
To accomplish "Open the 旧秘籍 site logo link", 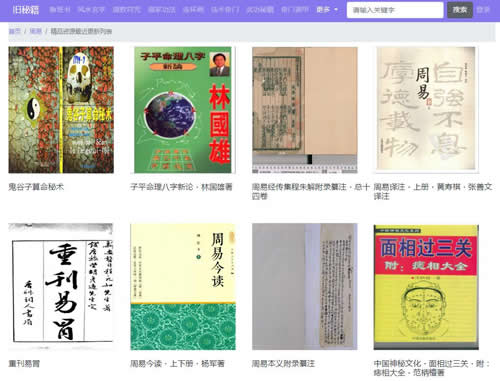I will click(x=26, y=10).
